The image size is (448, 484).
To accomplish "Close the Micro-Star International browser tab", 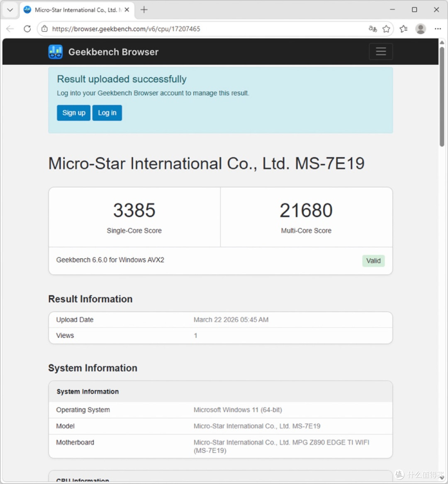I will [127, 10].
